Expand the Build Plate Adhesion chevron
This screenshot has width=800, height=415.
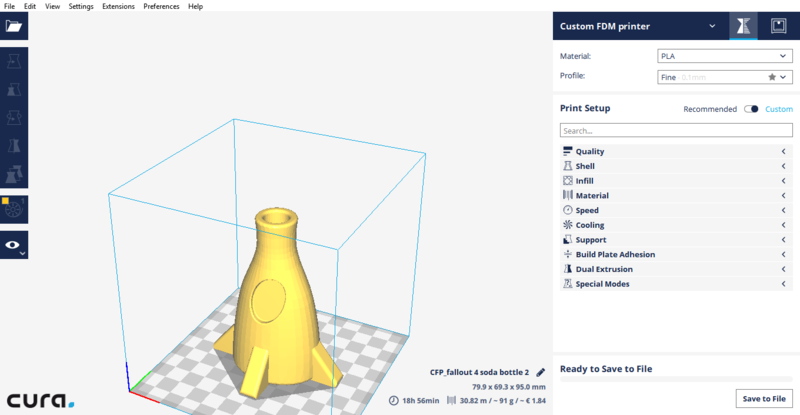pos(783,254)
